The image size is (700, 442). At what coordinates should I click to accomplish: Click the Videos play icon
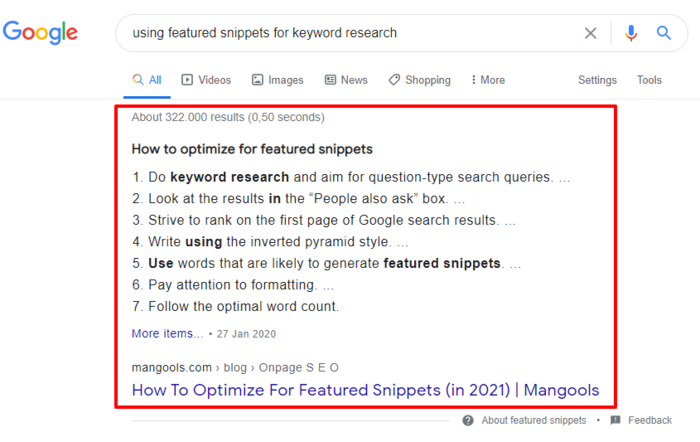point(187,80)
